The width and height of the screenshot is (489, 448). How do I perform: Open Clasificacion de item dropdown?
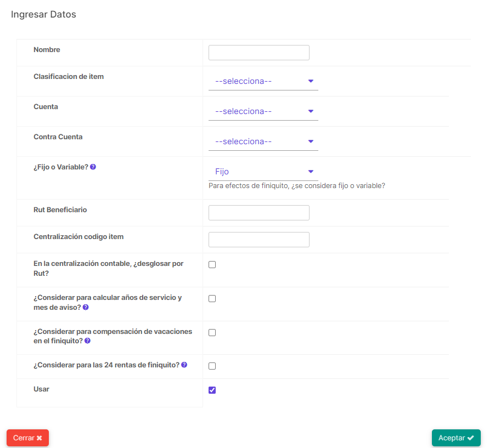(263, 81)
